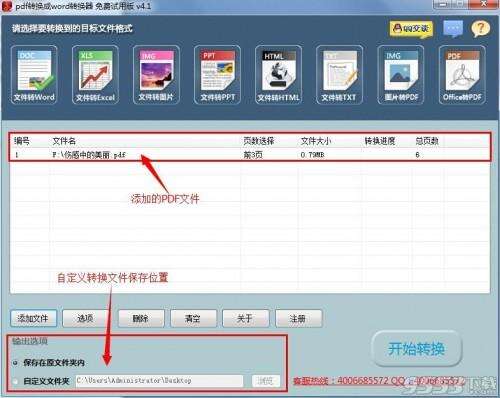The width and height of the screenshot is (500, 398).
Task: Click the 编号 column header
Action: tap(22, 141)
